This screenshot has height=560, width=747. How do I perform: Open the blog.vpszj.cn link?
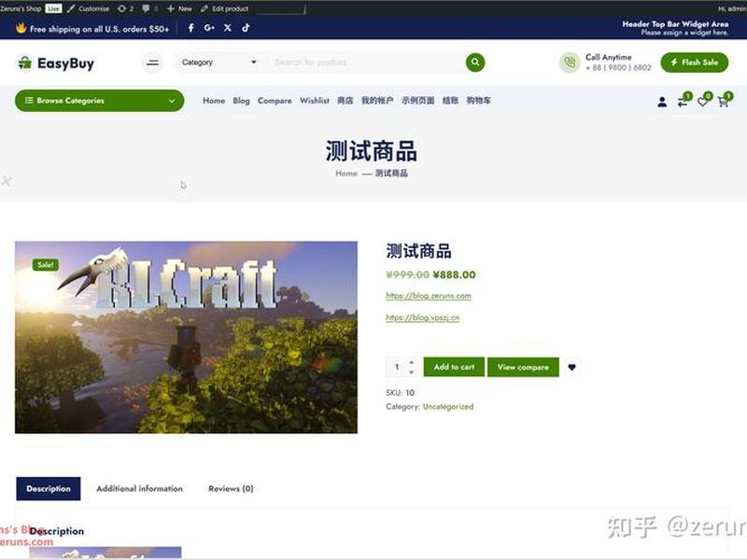(x=423, y=317)
